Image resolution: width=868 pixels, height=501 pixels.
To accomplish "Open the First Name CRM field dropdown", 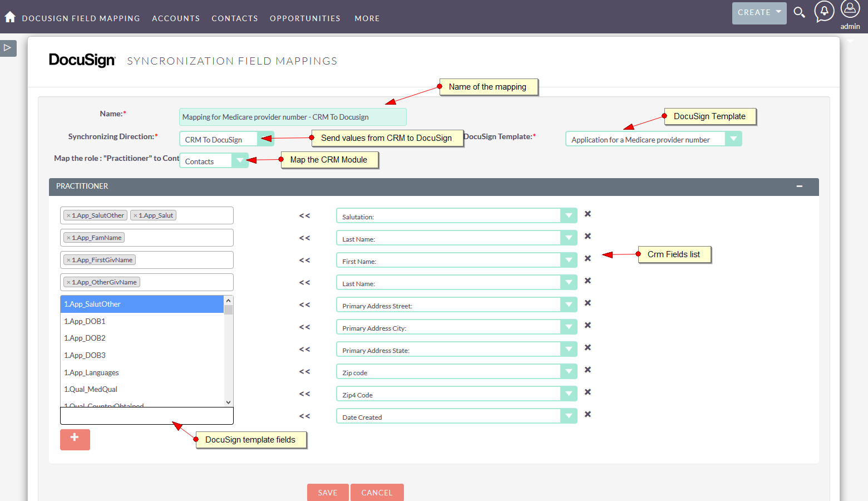I will 456,260.
